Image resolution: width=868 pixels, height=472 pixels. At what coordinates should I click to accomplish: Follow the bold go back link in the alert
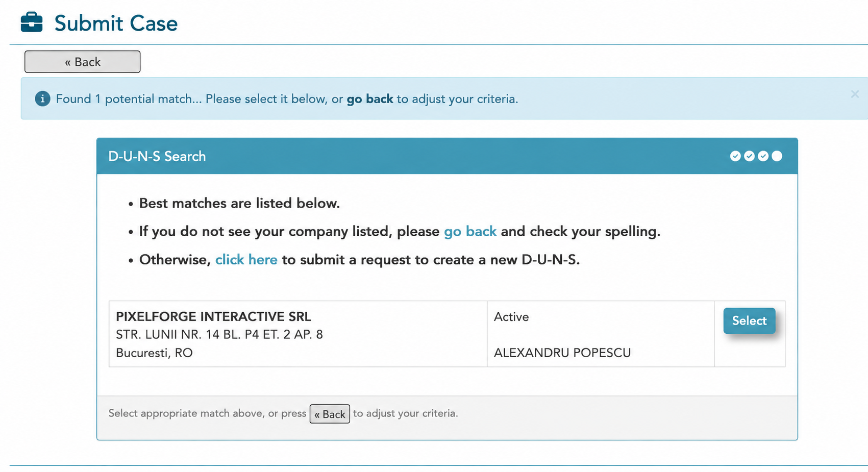pos(370,99)
